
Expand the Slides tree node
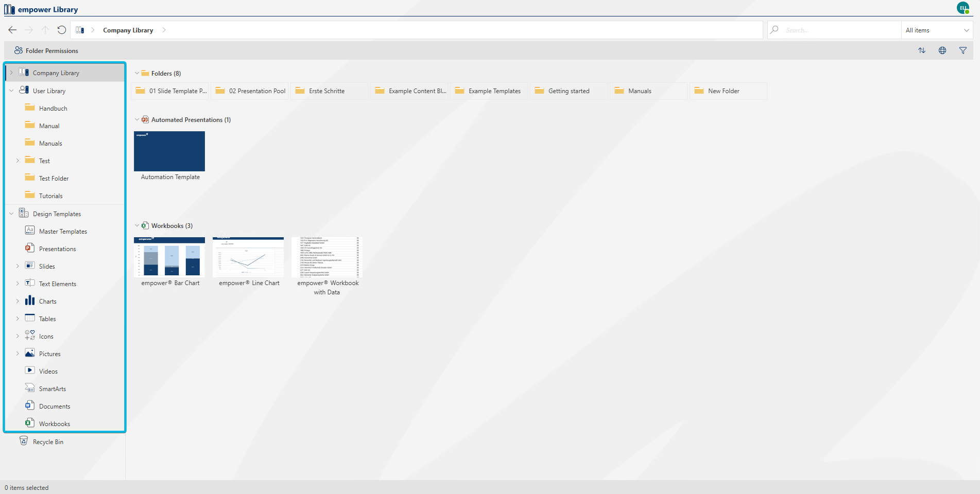(x=18, y=266)
